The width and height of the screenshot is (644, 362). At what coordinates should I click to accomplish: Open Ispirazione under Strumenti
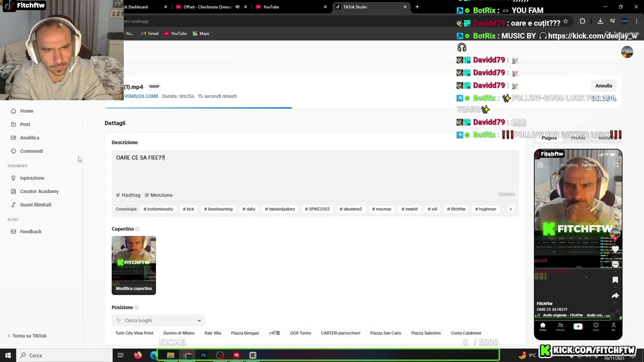coord(32,178)
